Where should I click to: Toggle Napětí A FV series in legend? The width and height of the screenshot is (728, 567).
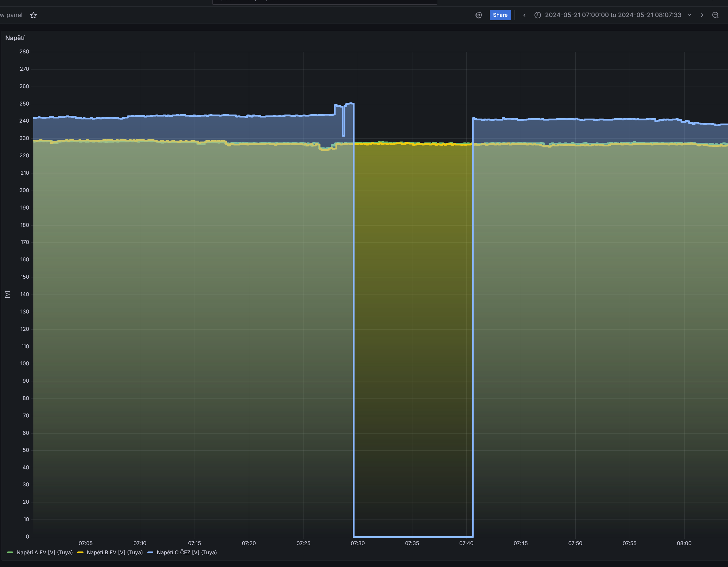(44, 552)
